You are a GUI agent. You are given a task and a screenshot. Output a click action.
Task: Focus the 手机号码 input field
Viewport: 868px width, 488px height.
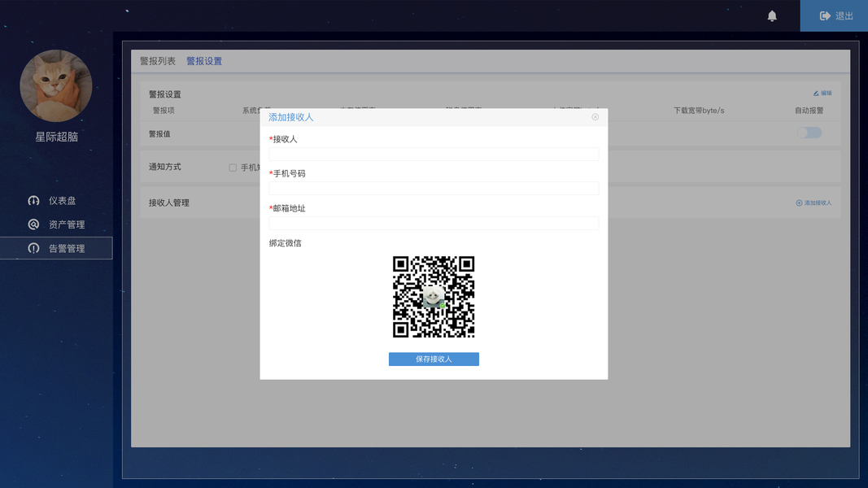coord(434,189)
